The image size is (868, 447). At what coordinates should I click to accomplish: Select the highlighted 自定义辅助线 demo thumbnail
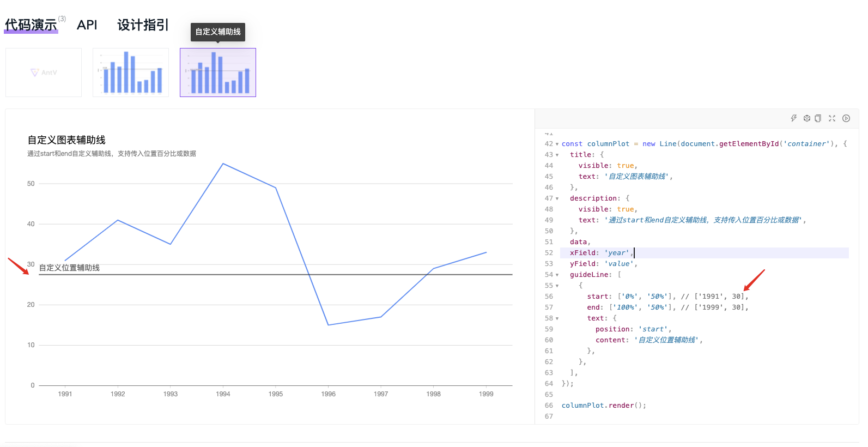(218, 73)
